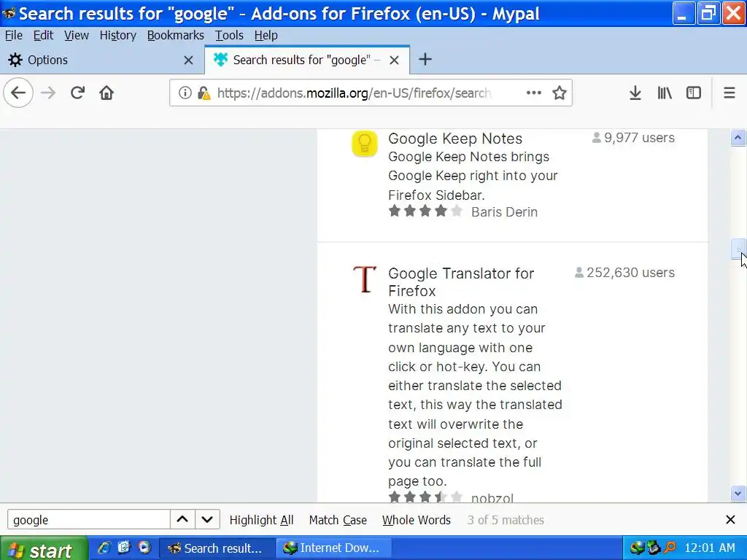Click the taskbar clock 12:01 AM

pos(710,548)
